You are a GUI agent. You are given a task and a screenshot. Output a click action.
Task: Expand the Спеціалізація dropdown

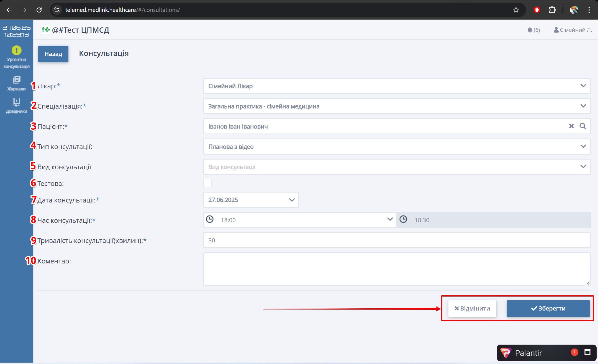(583, 106)
